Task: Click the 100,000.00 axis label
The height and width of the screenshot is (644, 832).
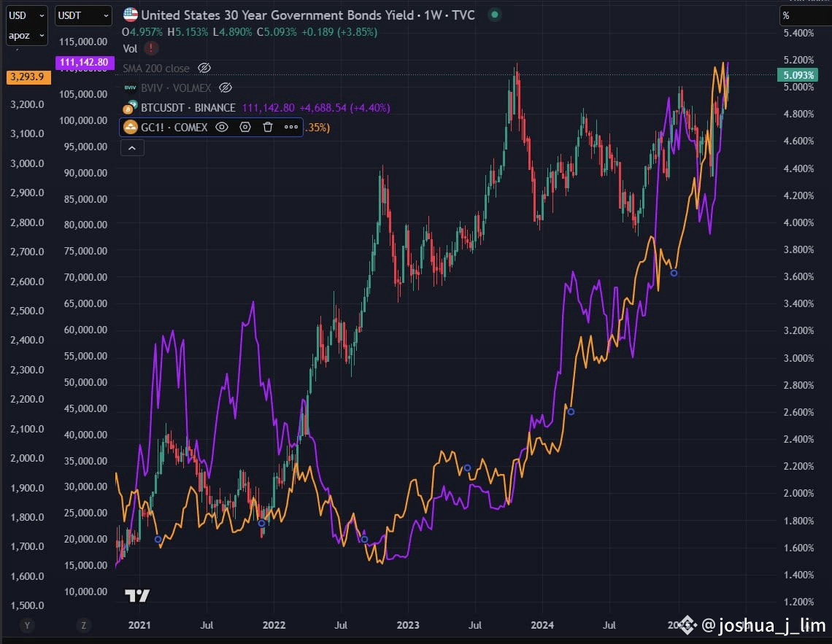Action: point(83,120)
